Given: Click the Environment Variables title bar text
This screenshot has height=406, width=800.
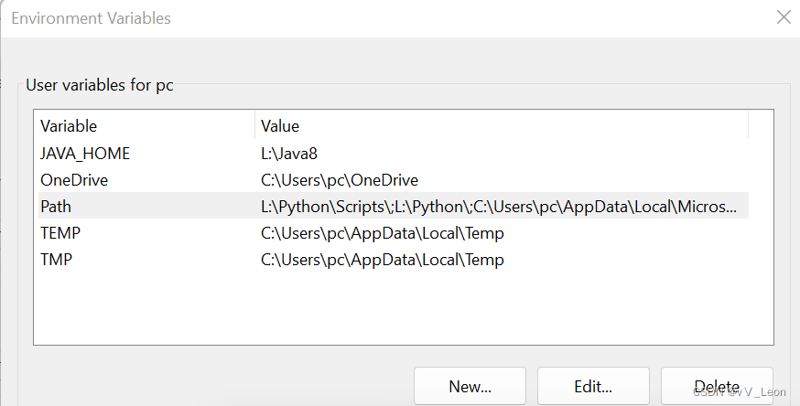Looking at the screenshot, I should pyautogui.click(x=91, y=18).
